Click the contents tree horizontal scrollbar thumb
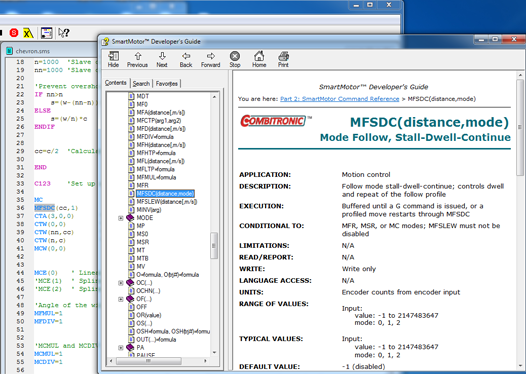The width and height of the screenshot is (526, 374). point(149,361)
